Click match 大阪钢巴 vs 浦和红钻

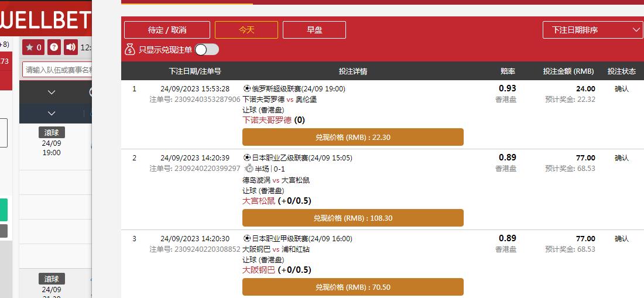(276, 249)
